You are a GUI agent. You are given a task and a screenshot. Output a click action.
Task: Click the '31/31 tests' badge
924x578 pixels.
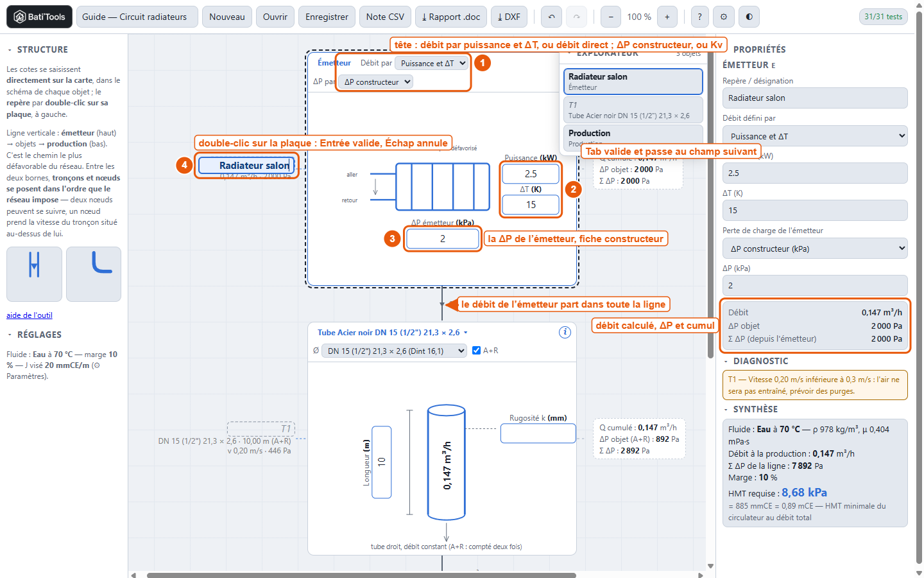pyautogui.click(x=883, y=17)
